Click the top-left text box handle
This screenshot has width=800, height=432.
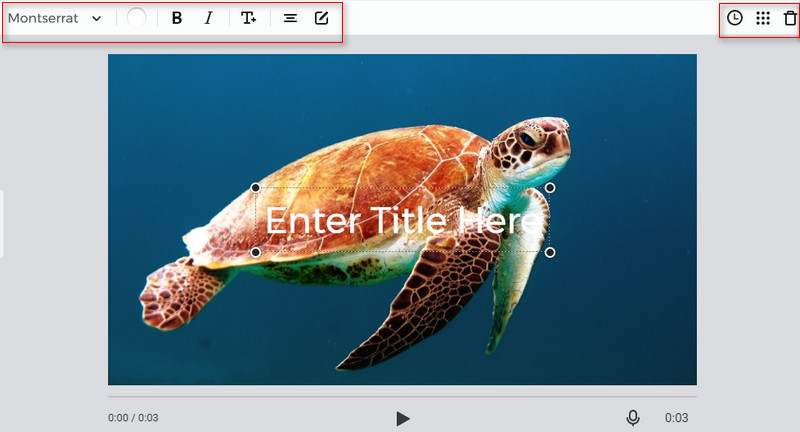click(x=256, y=188)
